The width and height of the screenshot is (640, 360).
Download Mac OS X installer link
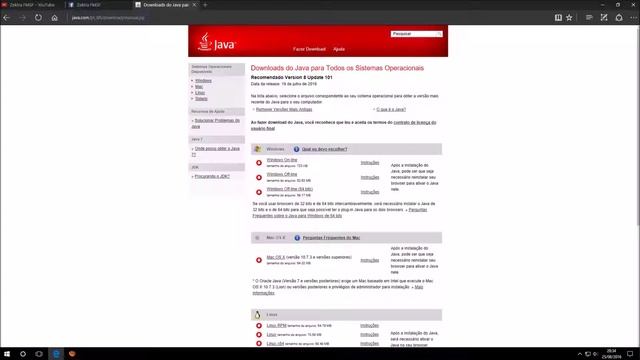click(x=276, y=258)
